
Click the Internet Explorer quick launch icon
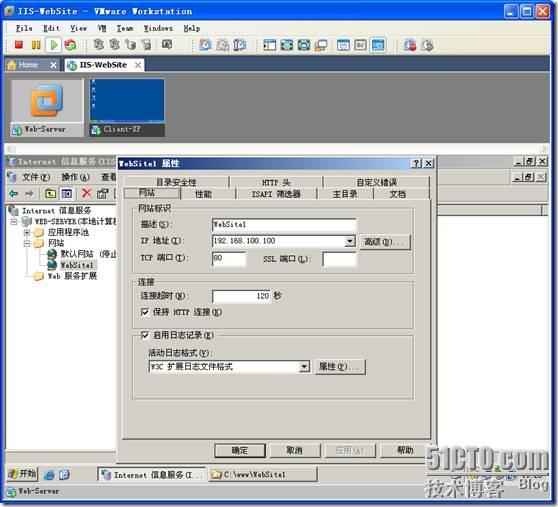point(49,474)
